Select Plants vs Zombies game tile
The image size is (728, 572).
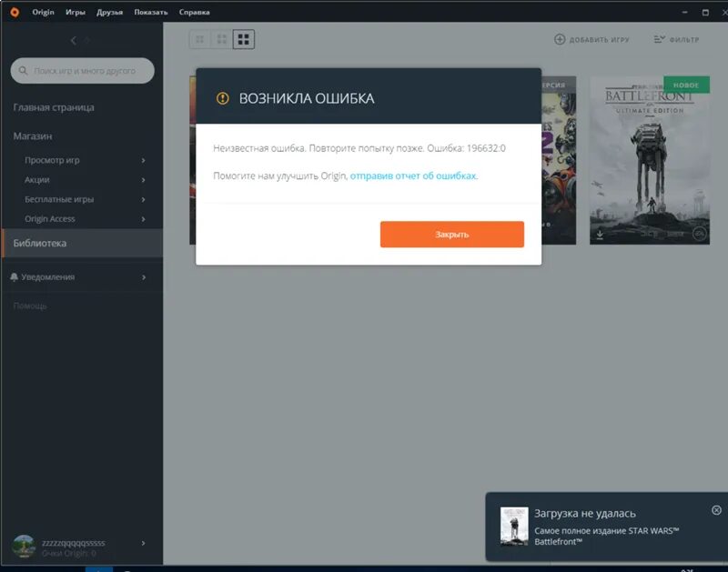coord(559,160)
